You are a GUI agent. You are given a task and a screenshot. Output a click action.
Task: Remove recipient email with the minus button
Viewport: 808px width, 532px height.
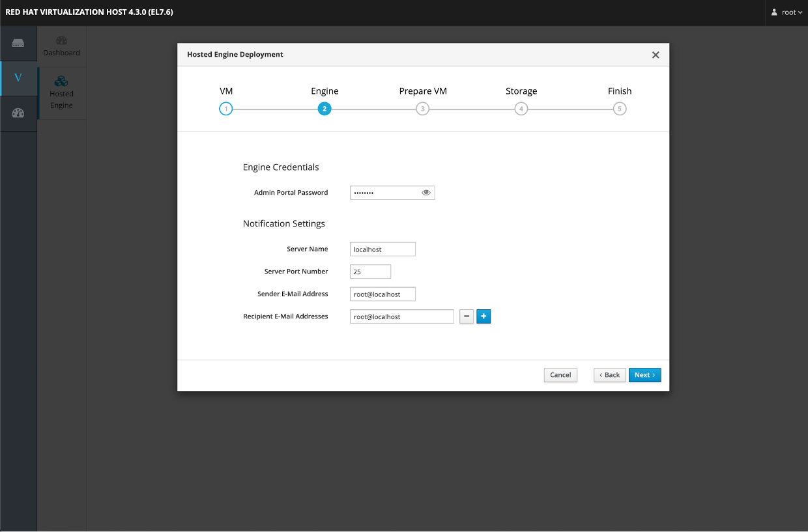click(467, 316)
